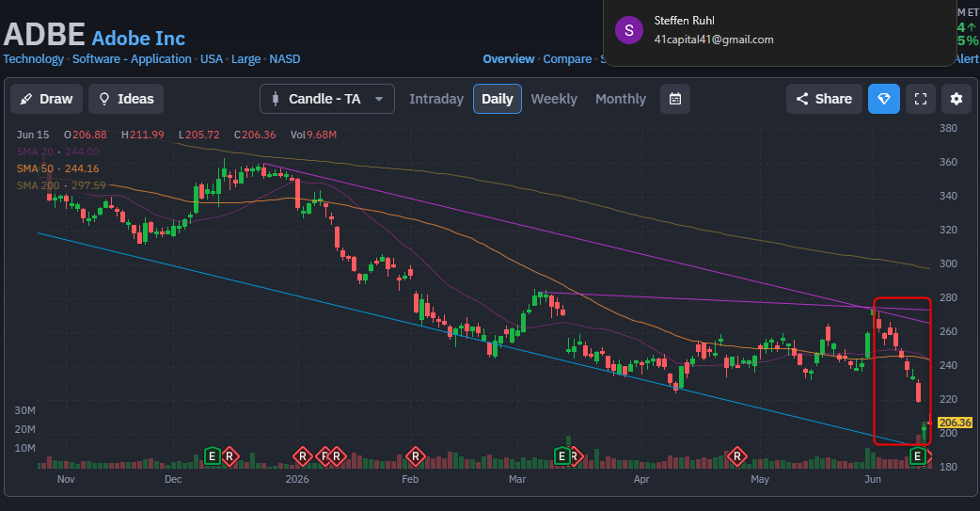The width and height of the screenshot is (980, 511).
Task: Switch chart to Monthly timeframe
Action: tap(621, 99)
